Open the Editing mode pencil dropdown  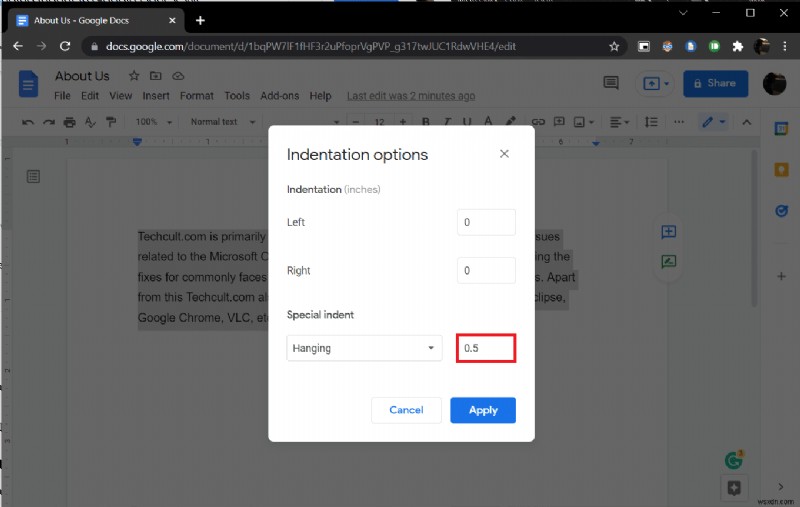click(x=713, y=122)
